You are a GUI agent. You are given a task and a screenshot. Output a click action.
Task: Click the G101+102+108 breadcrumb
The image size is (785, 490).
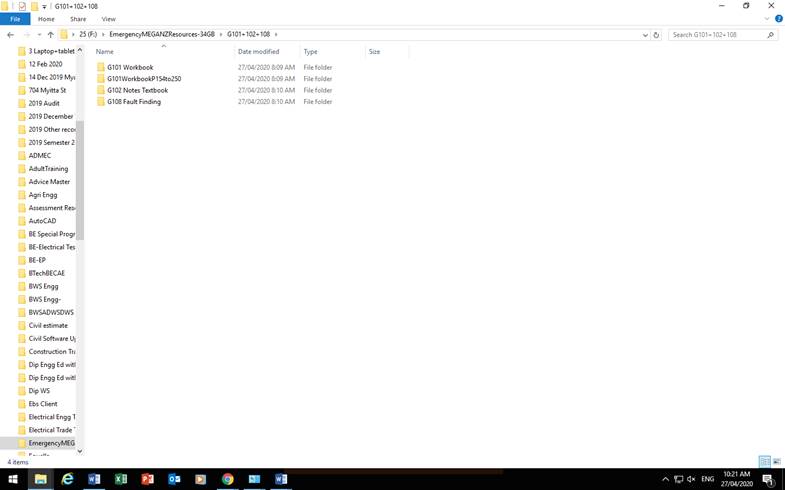pos(248,34)
